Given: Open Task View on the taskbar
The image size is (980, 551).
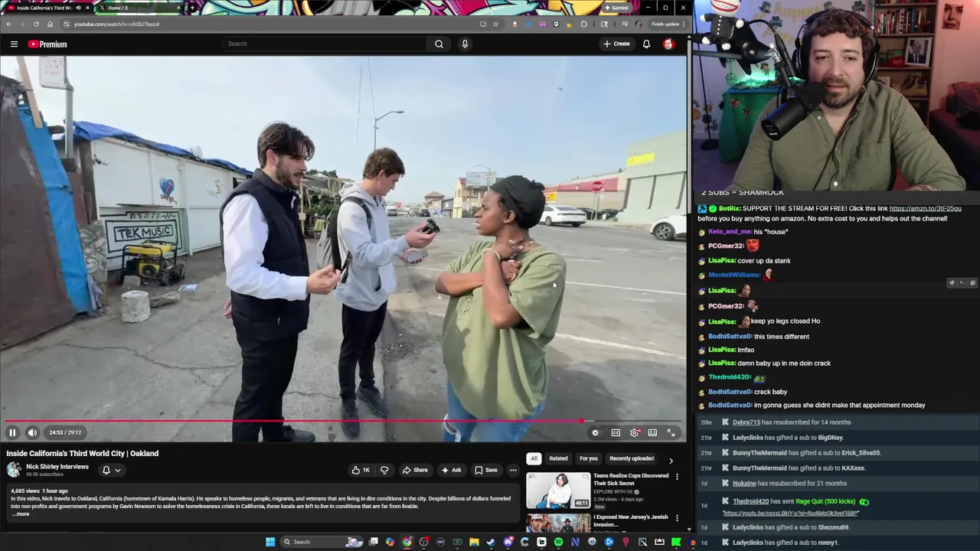Looking at the screenshot, I should click(x=373, y=542).
